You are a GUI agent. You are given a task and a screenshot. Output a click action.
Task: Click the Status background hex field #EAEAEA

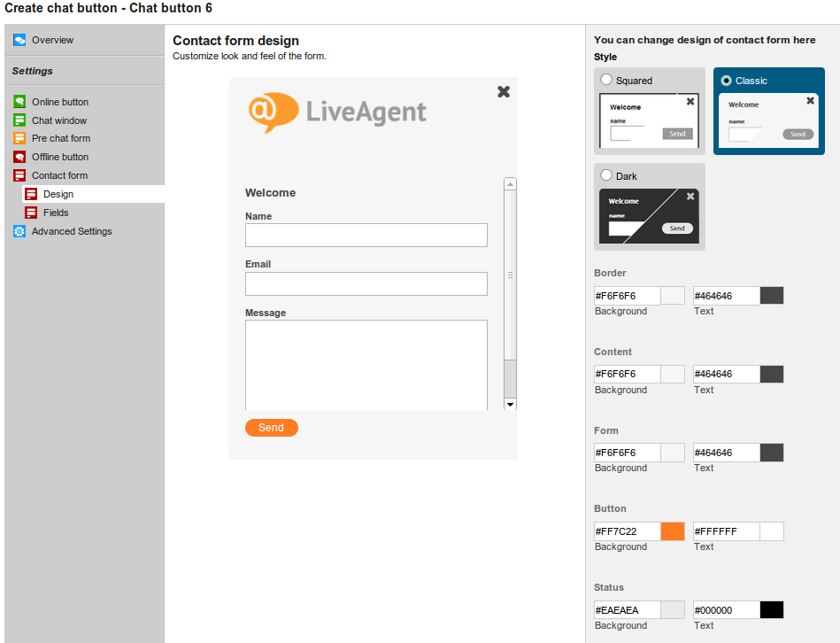628,609
